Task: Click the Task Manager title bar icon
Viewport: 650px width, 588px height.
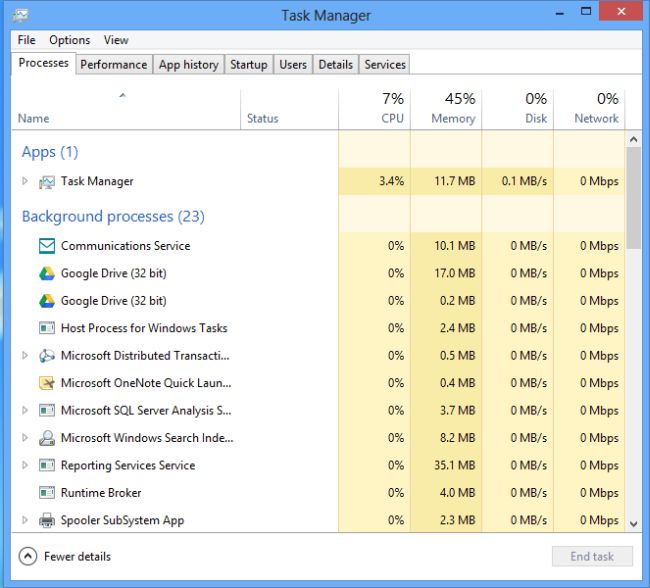Action: click(x=20, y=16)
